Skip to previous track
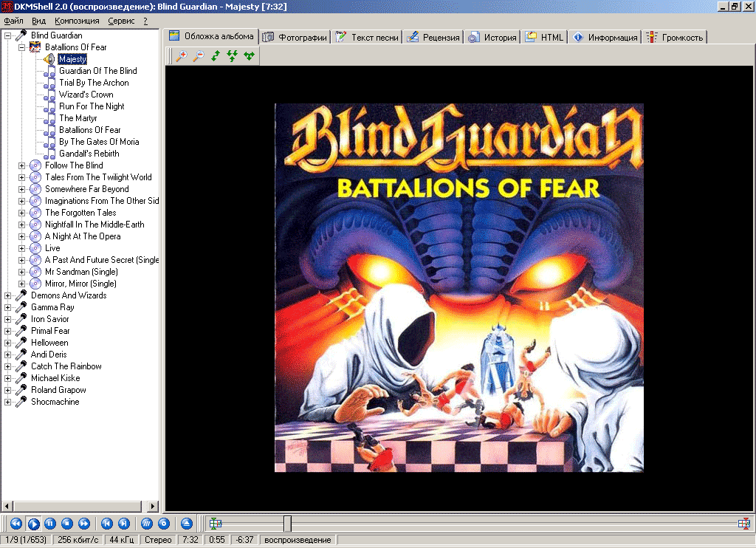This screenshot has width=756, height=548. pyautogui.click(x=107, y=524)
